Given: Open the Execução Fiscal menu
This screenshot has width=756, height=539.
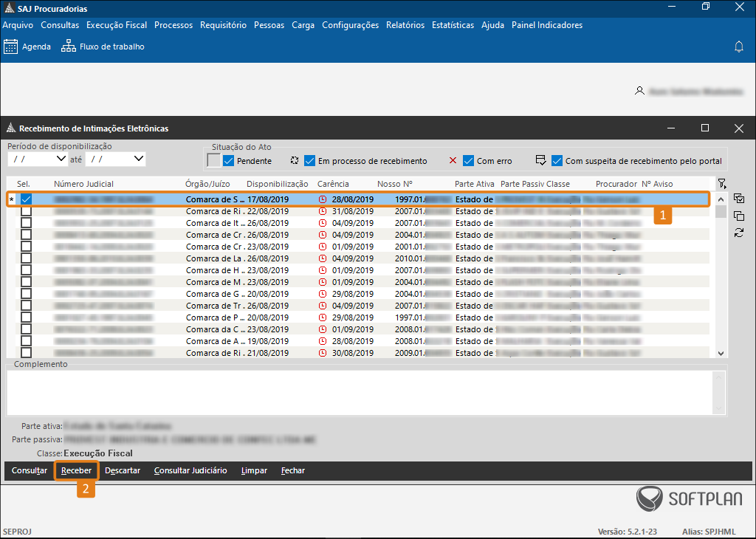Looking at the screenshot, I should 117,25.
